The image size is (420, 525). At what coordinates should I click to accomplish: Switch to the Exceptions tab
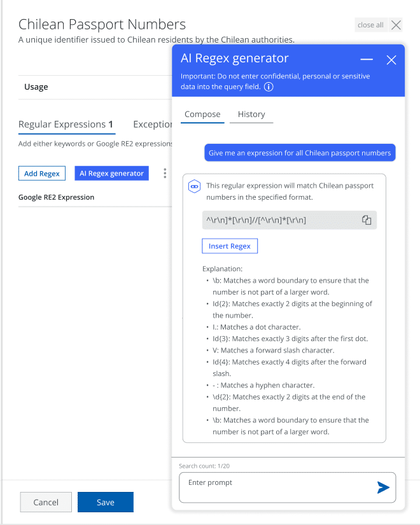click(x=153, y=124)
